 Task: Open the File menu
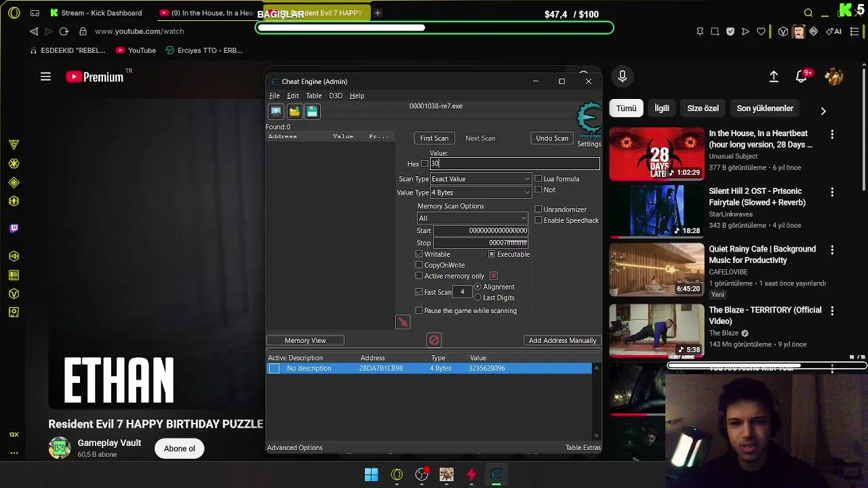click(x=274, y=96)
